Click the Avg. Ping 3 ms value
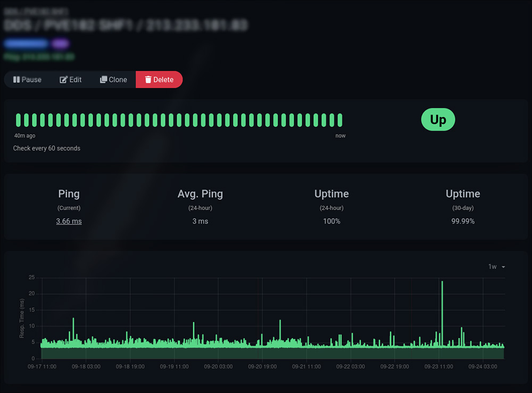This screenshot has width=532, height=393. pyautogui.click(x=200, y=221)
